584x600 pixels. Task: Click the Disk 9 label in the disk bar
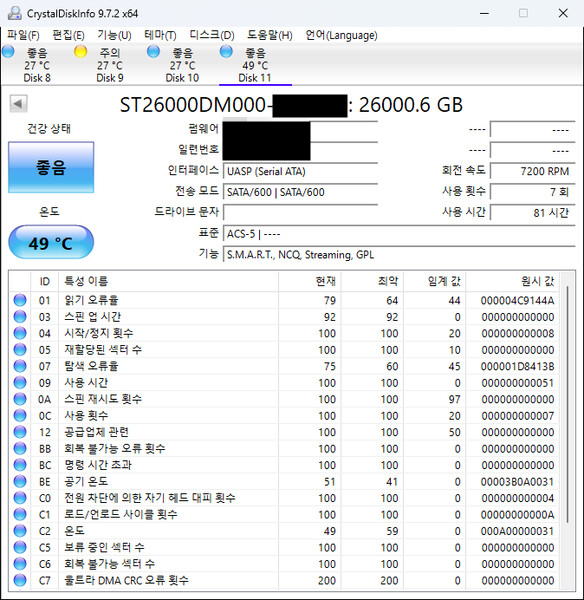point(110,78)
